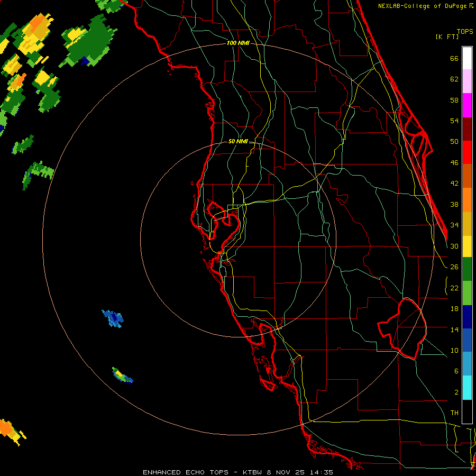This screenshot has width=476, height=476.
Task: Click the 18 legend value
Action: coord(454,309)
